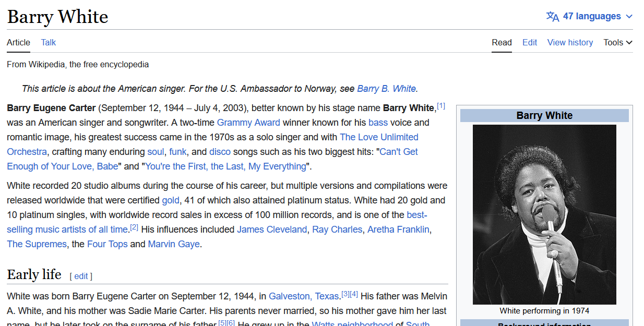The image size is (644, 326).
Task: Click citation reference 3
Action: 345,294
